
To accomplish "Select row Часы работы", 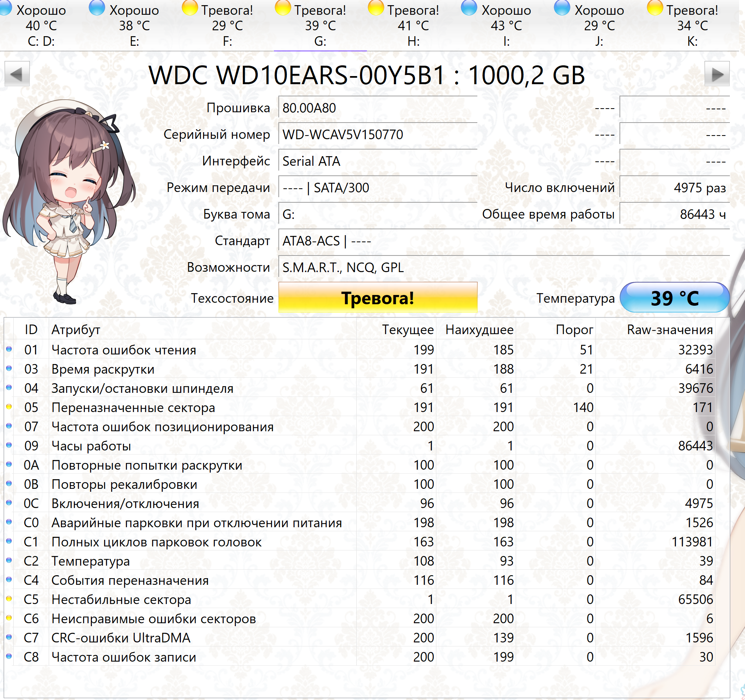I will coord(360,446).
